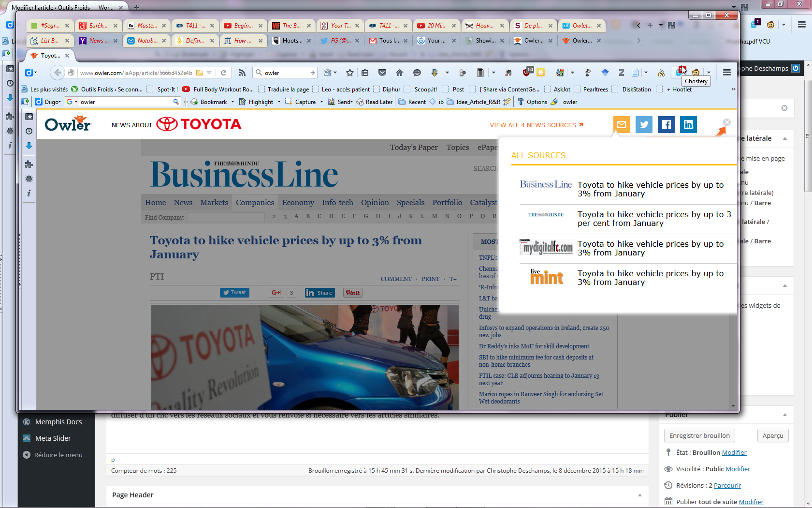Reload the Owler page

[x=223, y=73]
